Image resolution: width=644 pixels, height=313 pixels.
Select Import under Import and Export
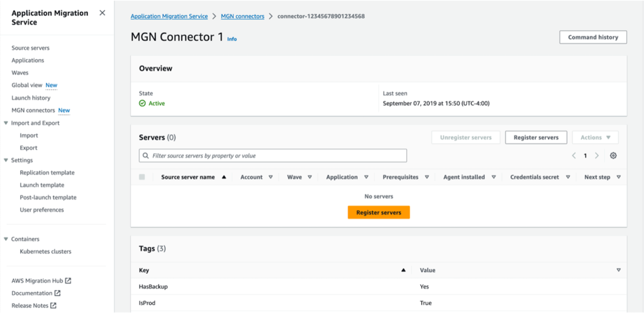(x=29, y=135)
